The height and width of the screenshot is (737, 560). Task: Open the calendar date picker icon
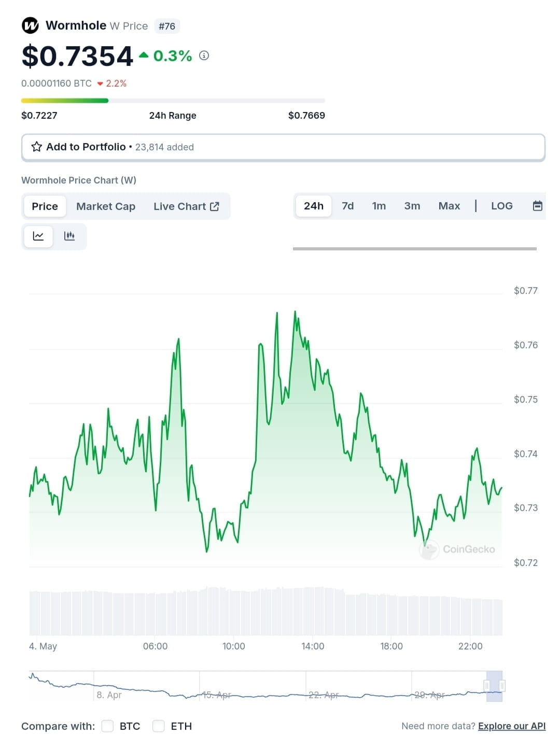(x=538, y=206)
